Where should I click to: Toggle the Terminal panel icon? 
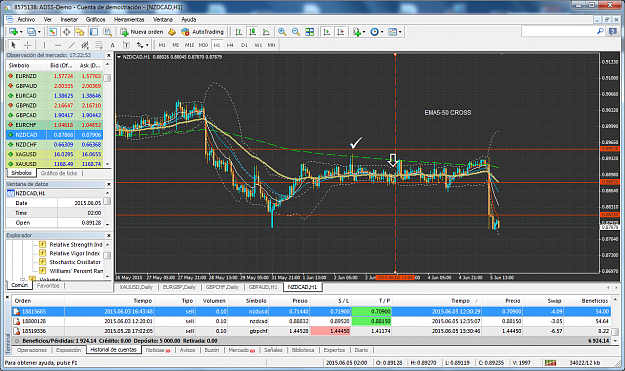coord(94,32)
